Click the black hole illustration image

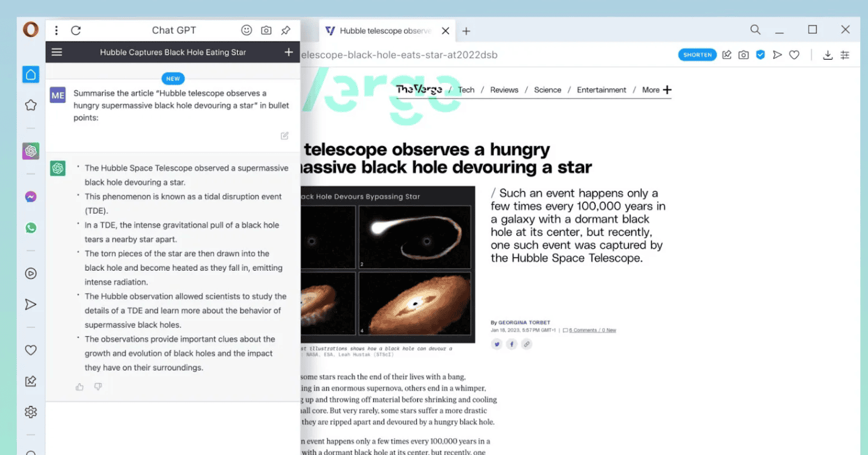point(388,265)
